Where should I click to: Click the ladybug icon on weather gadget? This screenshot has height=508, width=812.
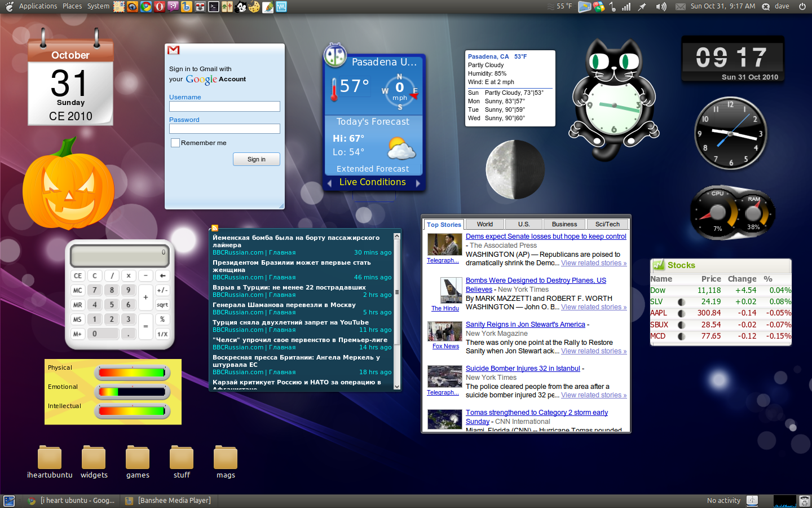click(334, 55)
